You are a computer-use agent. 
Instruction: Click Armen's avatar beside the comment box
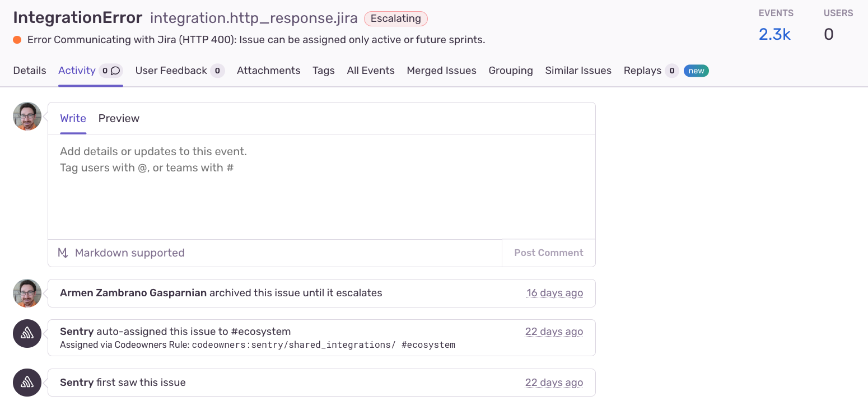tap(26, 116)
